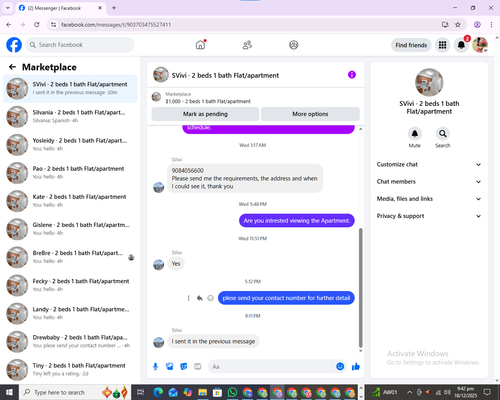Expand Customize chat section
Image resolution: width=500 pixels, height=400 pixels.
[x=429, y=164]
